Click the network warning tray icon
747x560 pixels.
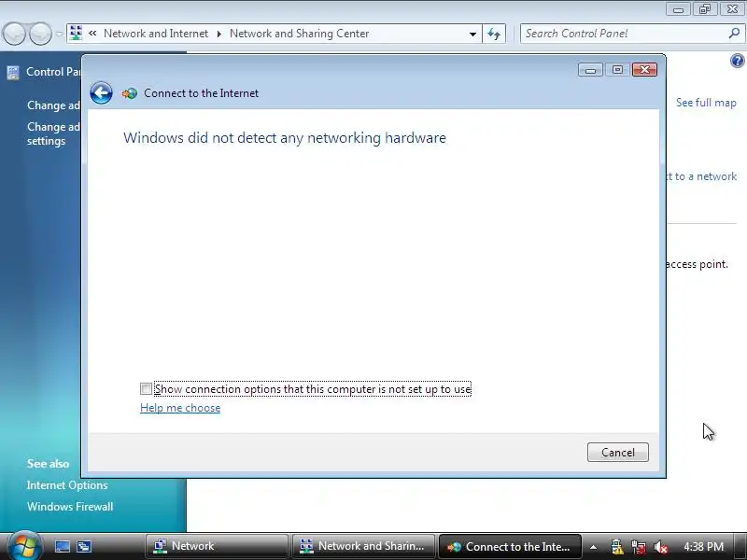(616, 547)
